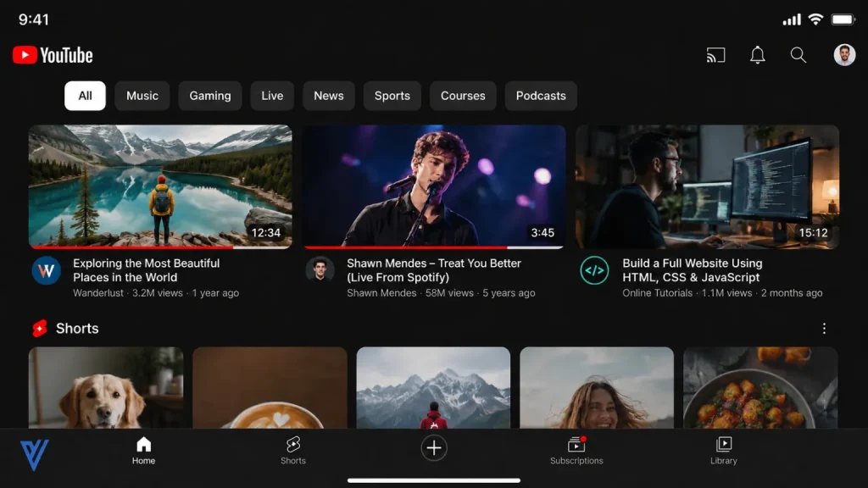Open Subscriptions in bottom navigation
The image size is (868, 488).
tap(576, 451)
